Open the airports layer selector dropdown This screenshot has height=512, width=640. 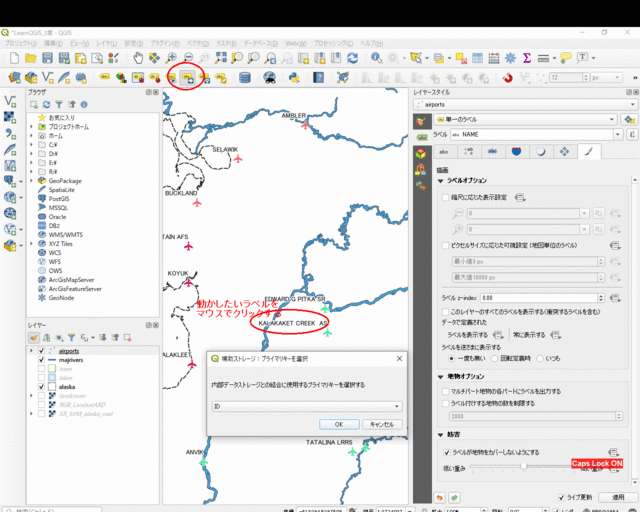631,104
